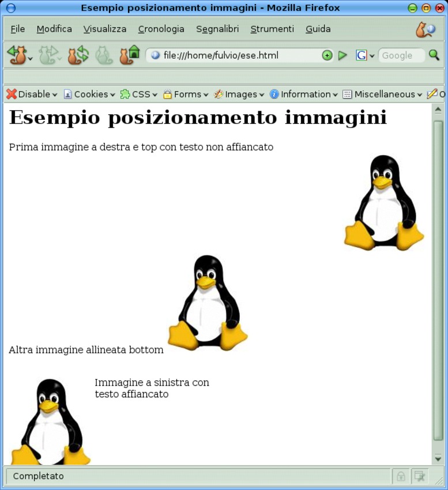
Task: Click the cat throbber icon in menu bar
Action: click(x=426, y=29)
